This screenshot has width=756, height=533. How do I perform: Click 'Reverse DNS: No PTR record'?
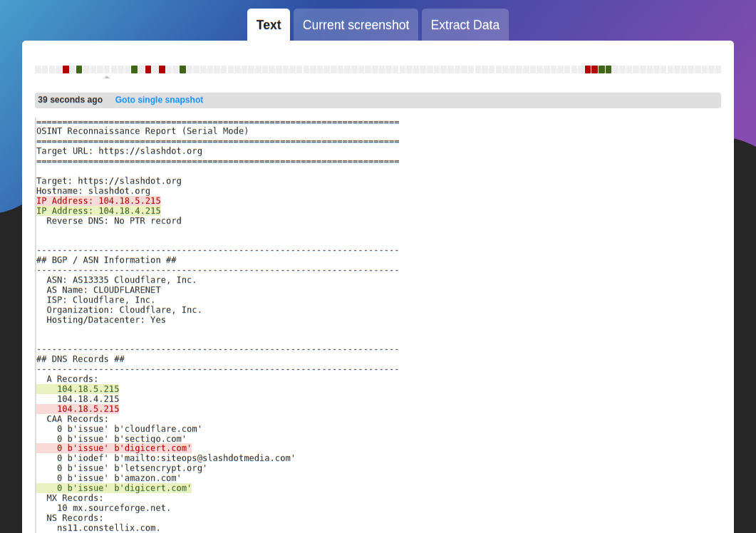[114, 221]
